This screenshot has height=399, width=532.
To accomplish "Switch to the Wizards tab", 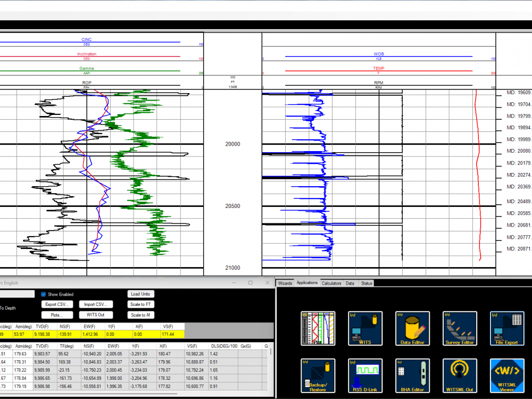I will (x=285, y=284).
